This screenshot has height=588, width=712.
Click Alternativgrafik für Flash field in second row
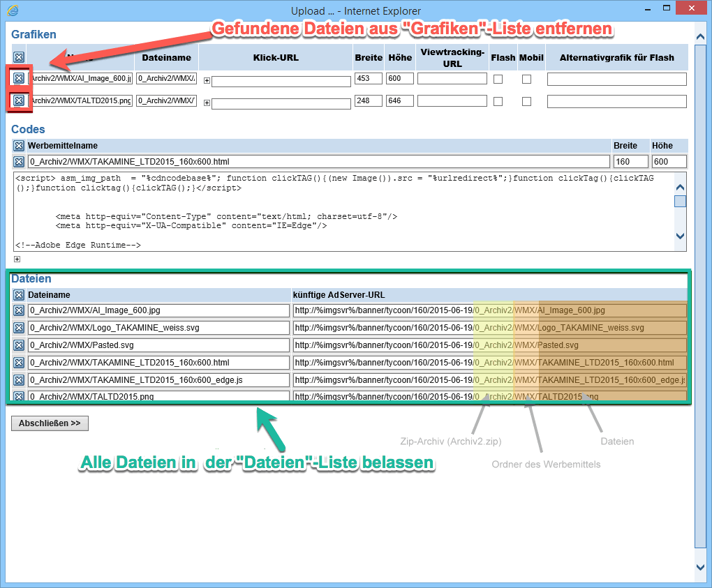[x=616, y=102]
